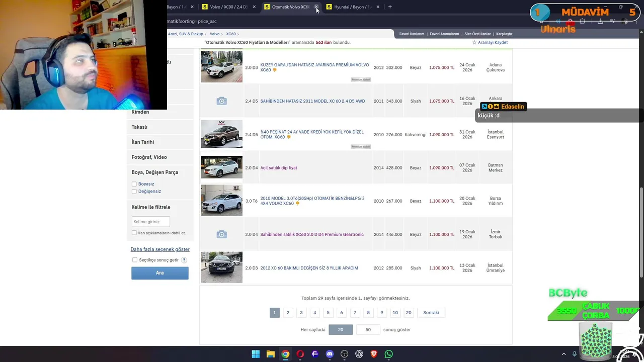644x362 pixels.
Task: Click the help icon beside Seçtikçe sonuç getir
Action: click(x=184, y=260)
